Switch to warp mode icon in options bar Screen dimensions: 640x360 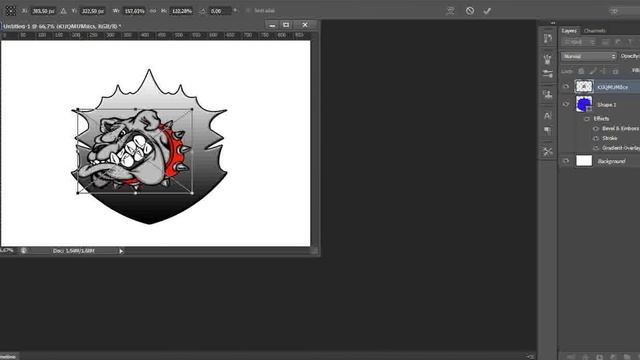[450, 11]
